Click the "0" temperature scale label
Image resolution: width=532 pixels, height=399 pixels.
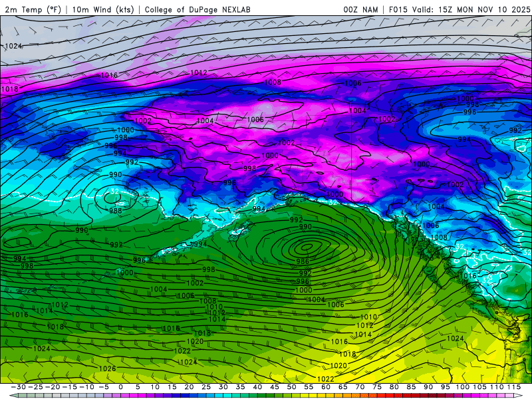[x=121, y=387]
